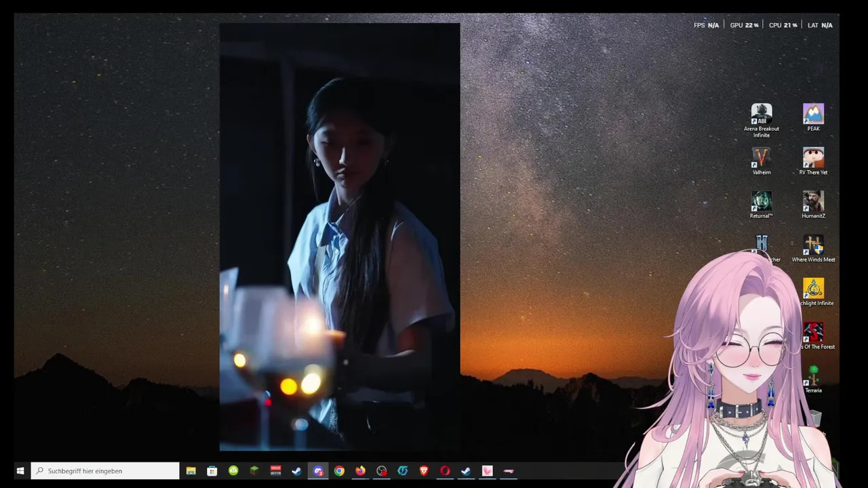Open File Explorer from the taskbar
Screen dimensions: 868x488
(x=191, y=470)
